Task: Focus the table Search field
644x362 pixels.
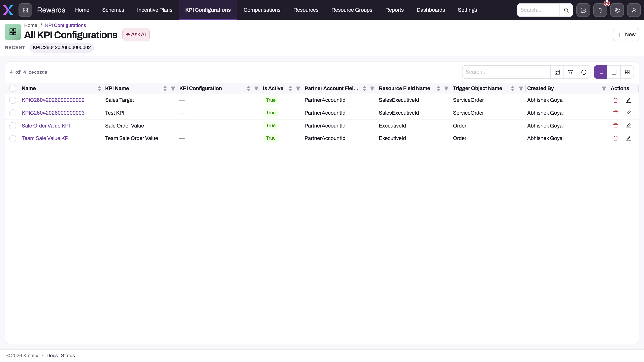Action: pos(506,72)
